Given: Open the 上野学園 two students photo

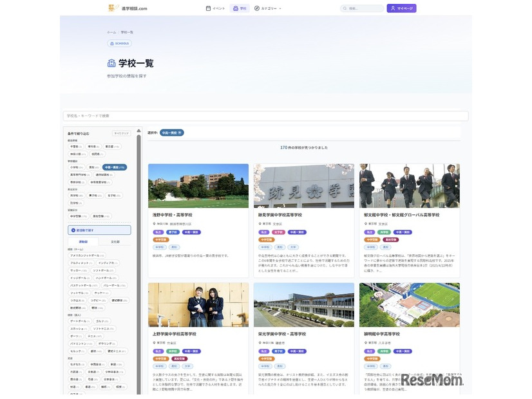Looking at the screenshot, I should click(x=198, y=305).
